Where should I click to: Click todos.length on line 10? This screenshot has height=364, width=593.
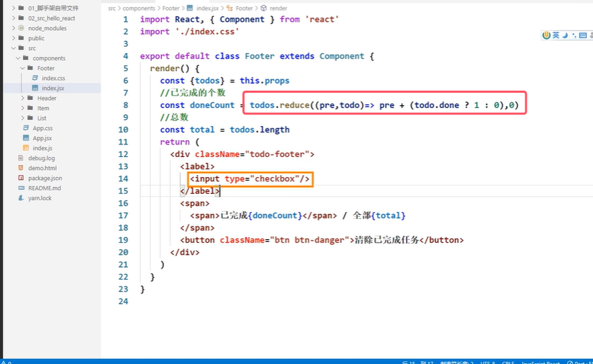click(x=260, y=130)
